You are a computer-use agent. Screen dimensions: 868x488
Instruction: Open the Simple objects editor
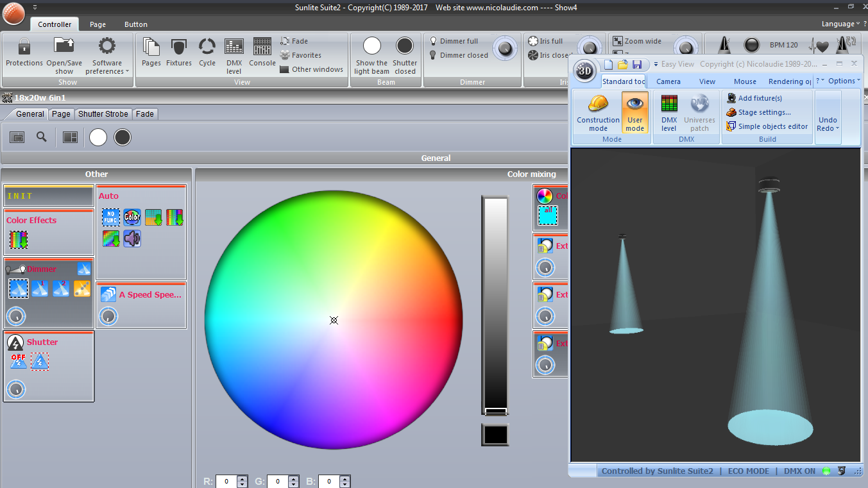(x=767, y=126)
